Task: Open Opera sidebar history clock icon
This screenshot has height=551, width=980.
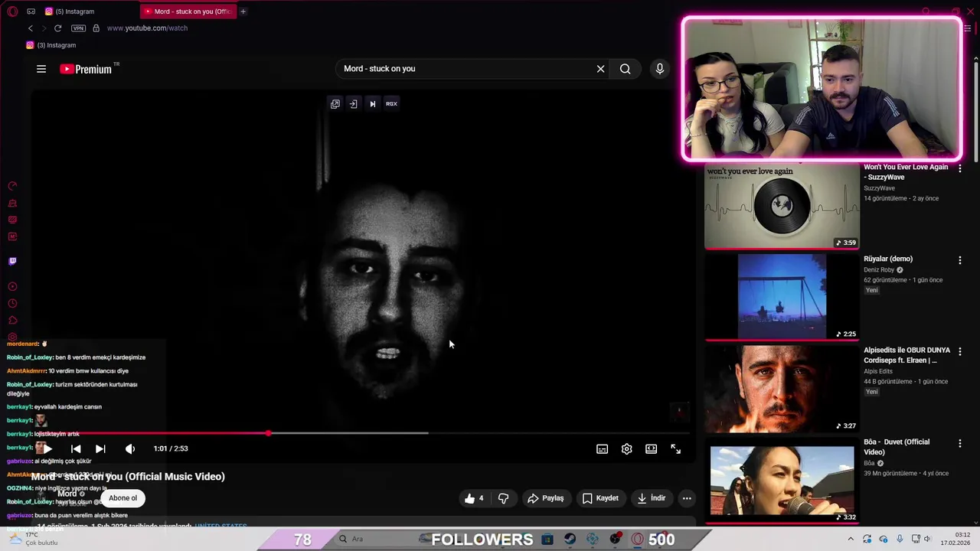Action: pyautogui.click(x=12, y=304)
